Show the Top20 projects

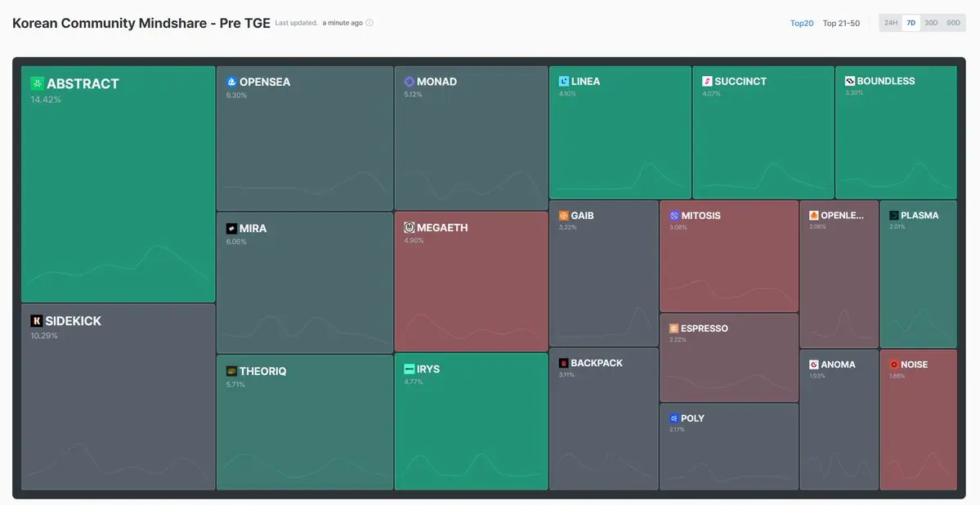(x=802, y=23)
